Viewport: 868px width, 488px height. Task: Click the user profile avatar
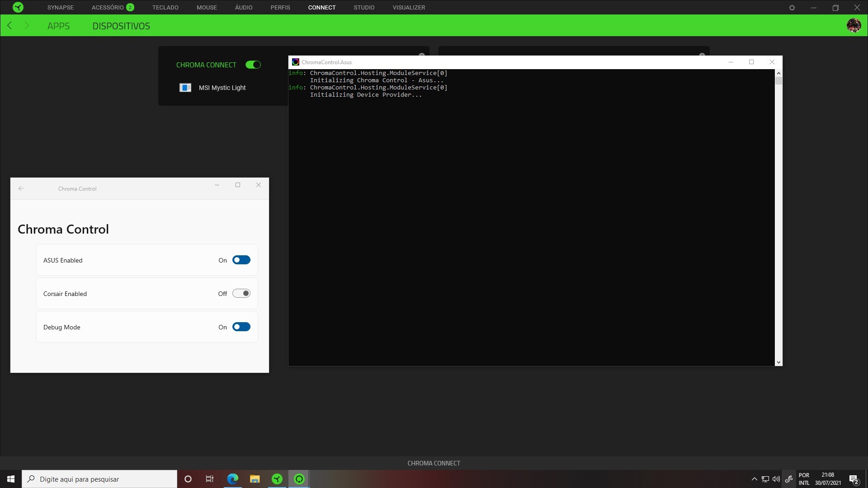[x=854, y=25]
